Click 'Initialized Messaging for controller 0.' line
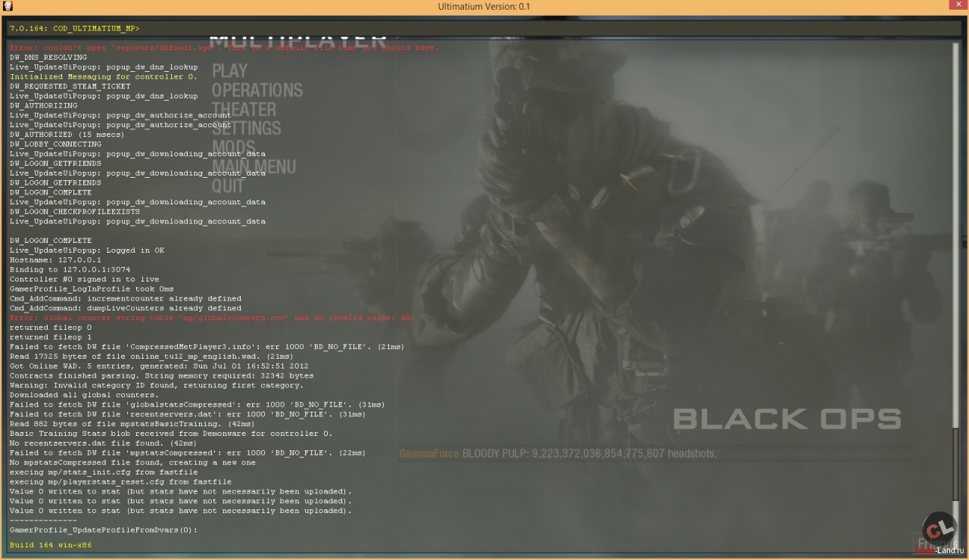This screenshot has width=969, height=560. tap(104, 76)
